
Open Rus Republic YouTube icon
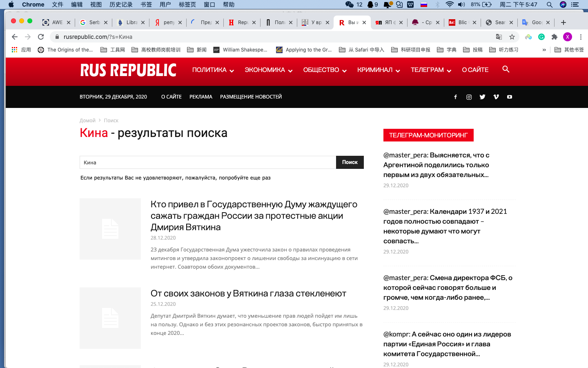coord(510,97)
